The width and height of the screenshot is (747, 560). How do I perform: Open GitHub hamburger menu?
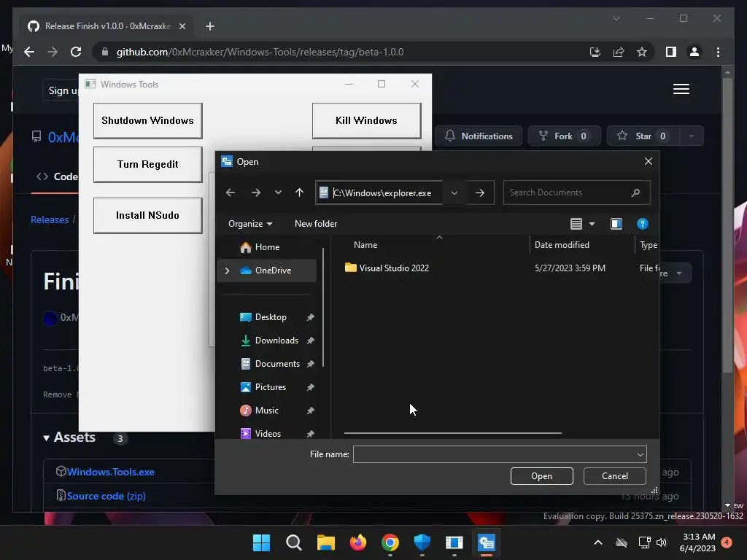(x=681, y=89)
